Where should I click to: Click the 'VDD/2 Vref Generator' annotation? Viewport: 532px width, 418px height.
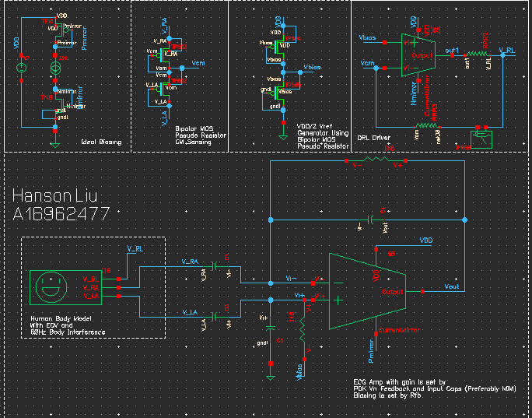(323, 136)
